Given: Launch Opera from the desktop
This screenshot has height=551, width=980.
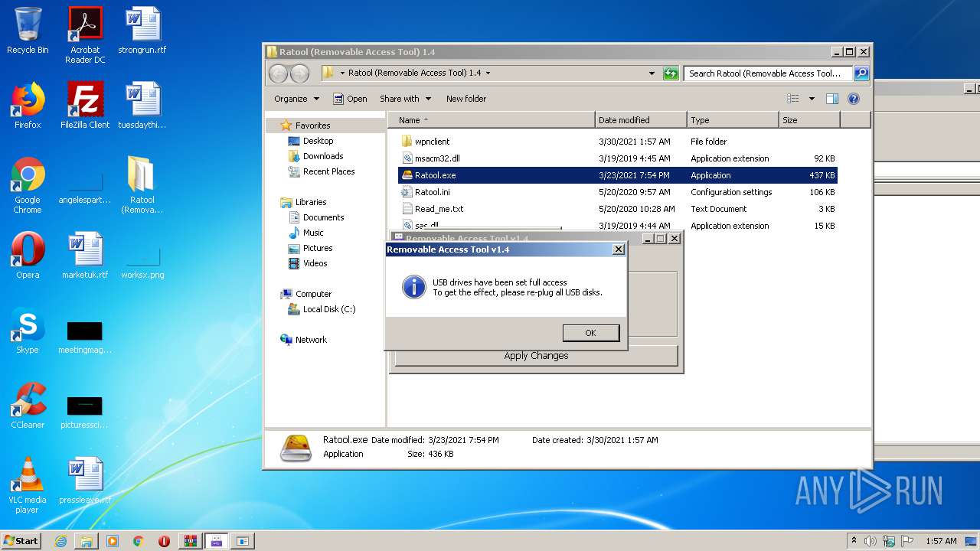Looking at the screenshot, I should (28, 256).
